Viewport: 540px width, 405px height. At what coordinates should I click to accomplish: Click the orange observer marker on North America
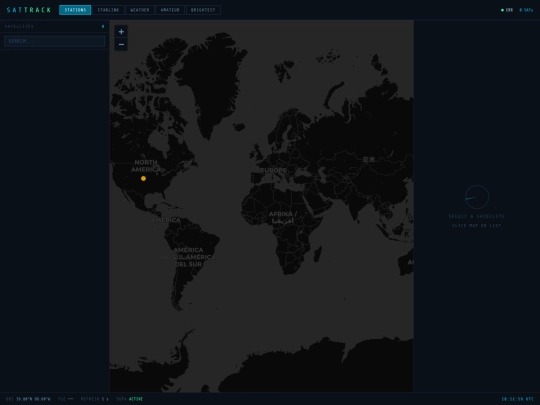143,178
